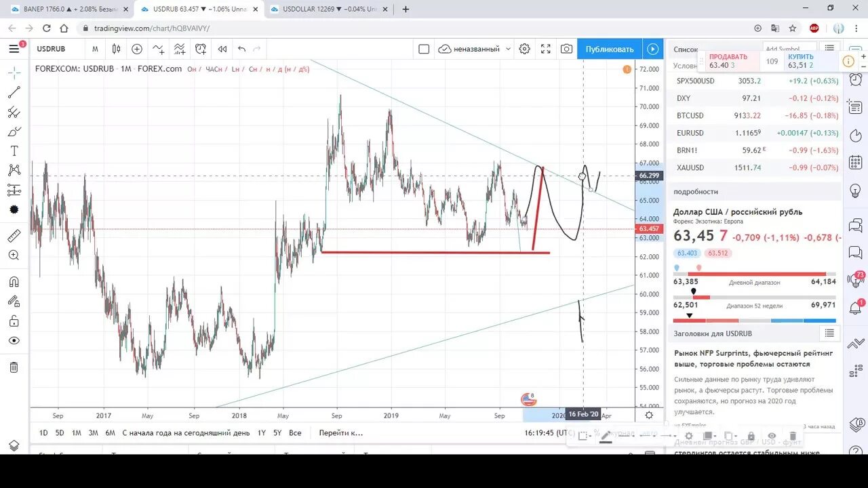Open the TradingView main menu hamburger
This screenshot has width=868, height=488.
click(14, 49)
